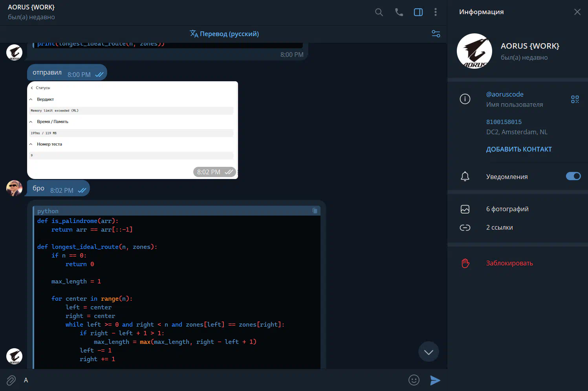Click the notifications bell icon
This screenshot has height=391, width=588.
tap(465, 176)
